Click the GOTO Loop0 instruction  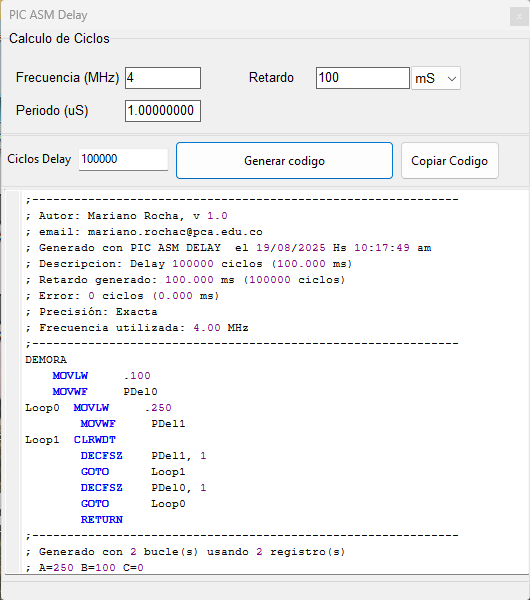[x=133, y=504]
